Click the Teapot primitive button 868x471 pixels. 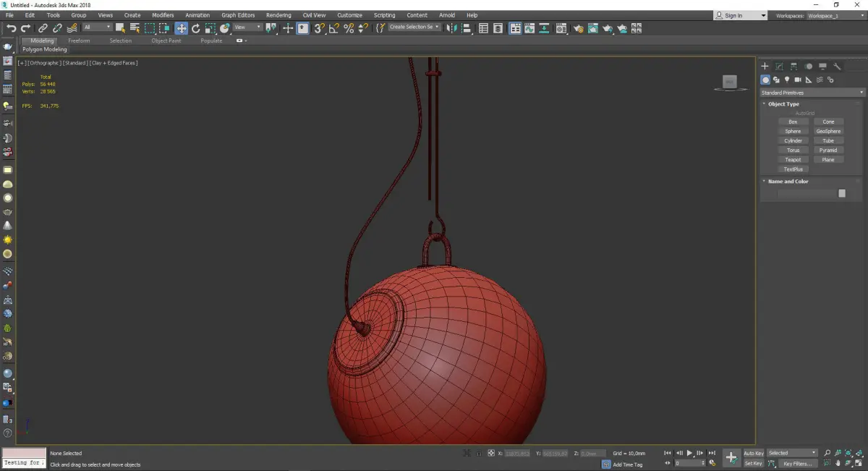pyautogui.click(x=793, y=160)
